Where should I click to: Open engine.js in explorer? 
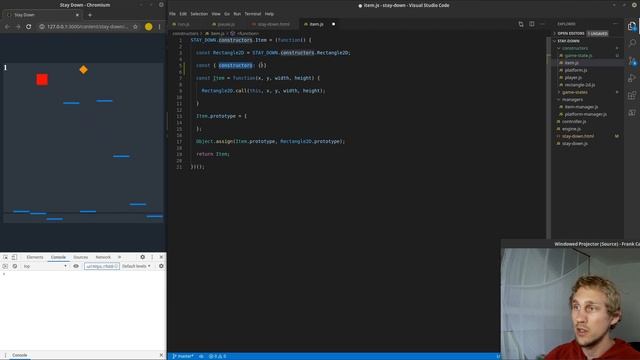[571, 129]
